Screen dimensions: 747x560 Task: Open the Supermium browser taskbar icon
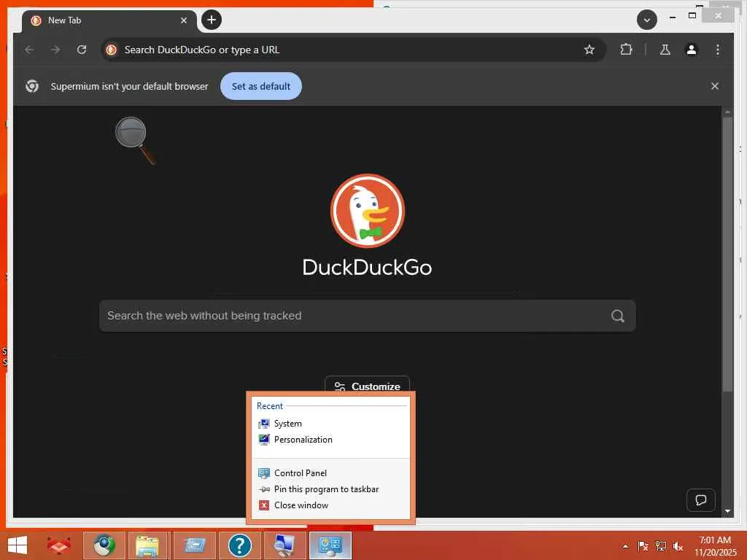click(x=104, y=545)
